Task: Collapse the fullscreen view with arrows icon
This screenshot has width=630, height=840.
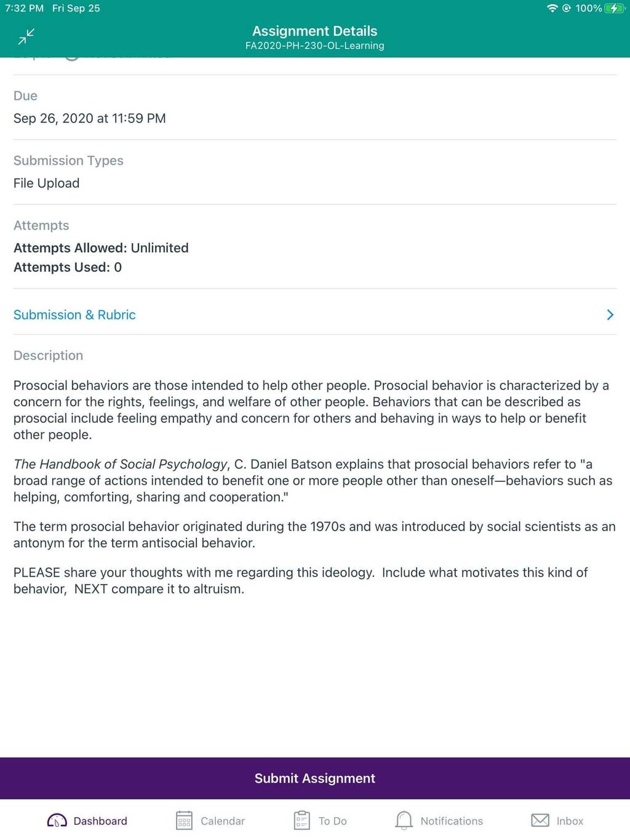Action: pos(26,37)
